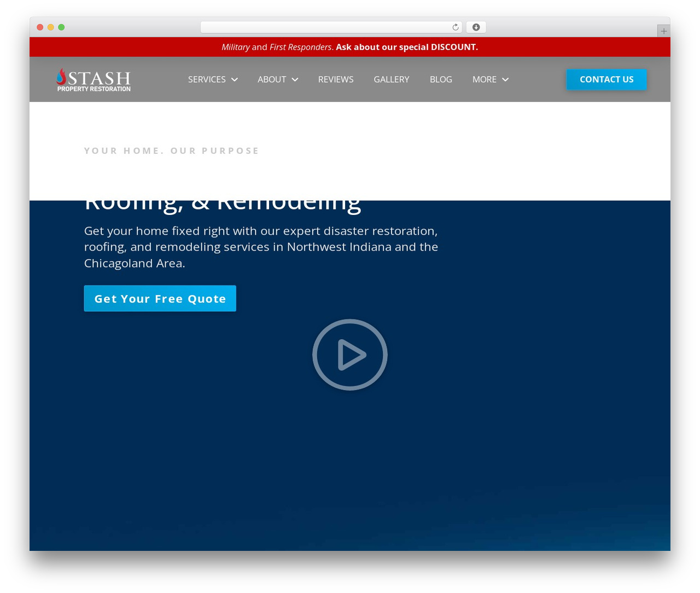Click the yellow minimize window button
The height and width of the screenshot is (593, 700).
click(51, 27)
